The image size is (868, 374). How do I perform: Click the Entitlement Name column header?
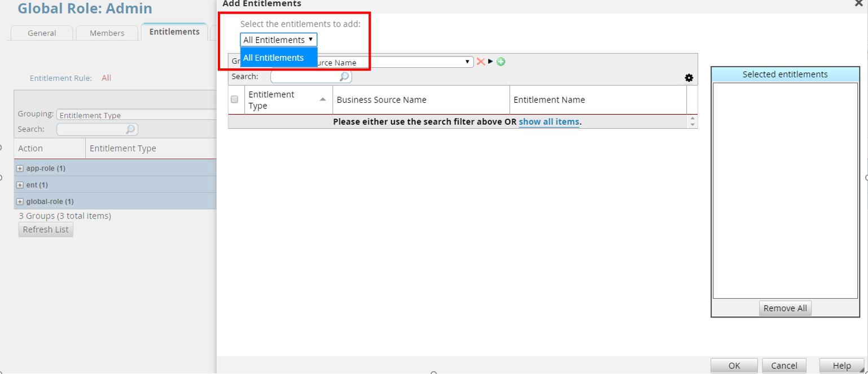[x=598, y=100]
